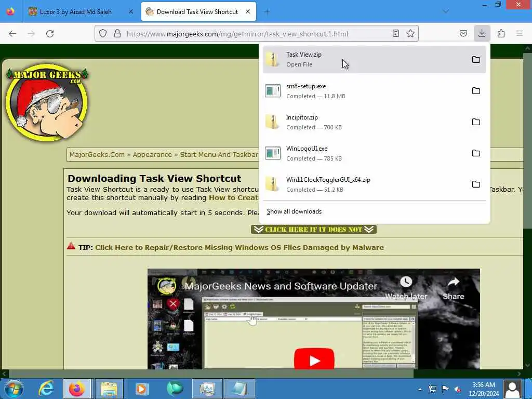Open the Windows Start button
532x399 pixels.
(14, 389)
